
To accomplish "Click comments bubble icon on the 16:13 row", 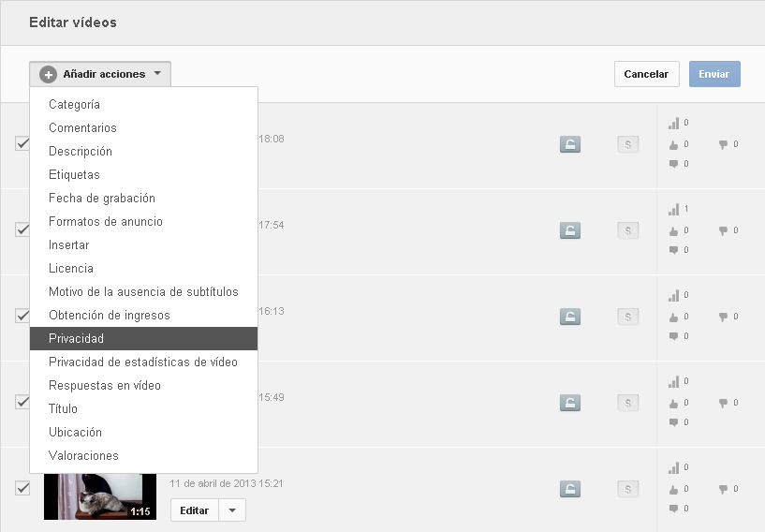I will (x=674, y=336).
